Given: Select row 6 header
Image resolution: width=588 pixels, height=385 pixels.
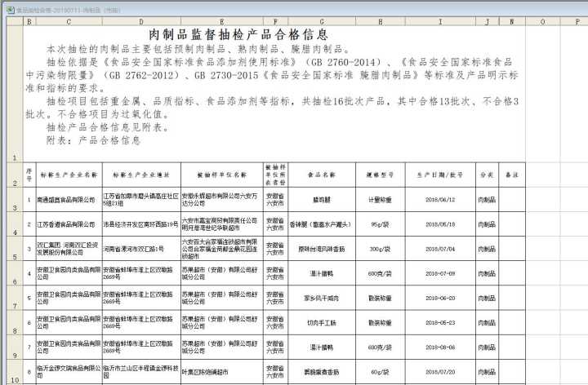Looking at the screenshot, I should [15, 273].
